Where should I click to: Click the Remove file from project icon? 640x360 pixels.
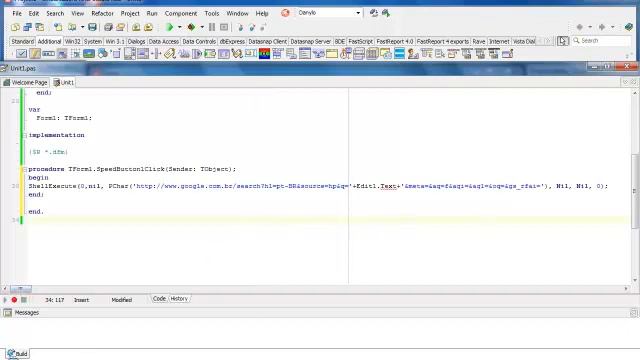(x=149, y=27)
